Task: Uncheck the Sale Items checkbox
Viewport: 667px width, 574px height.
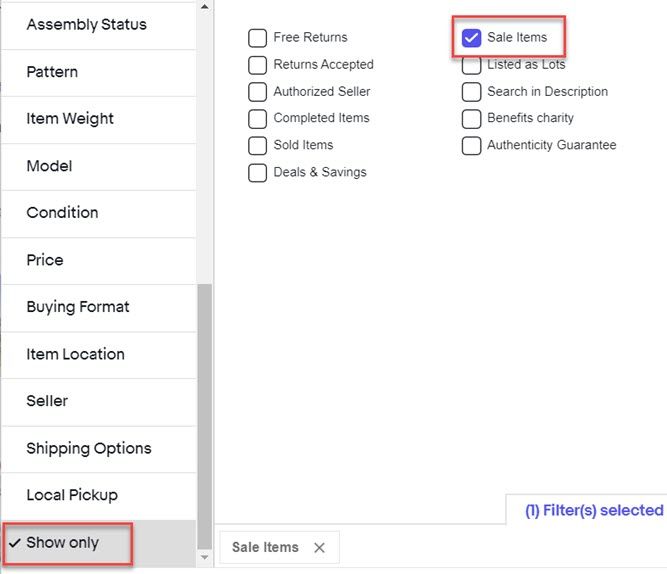Action: 471,38
